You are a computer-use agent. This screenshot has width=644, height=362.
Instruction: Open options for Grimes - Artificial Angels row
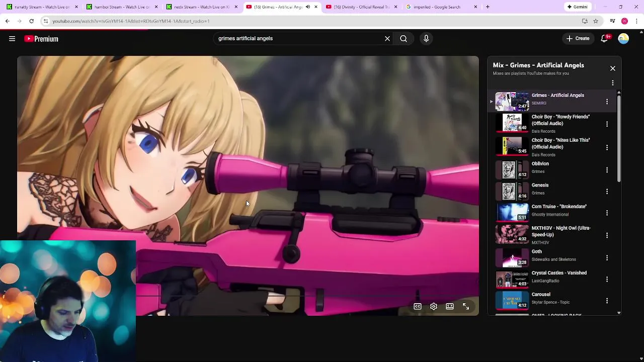coord(607,102)
